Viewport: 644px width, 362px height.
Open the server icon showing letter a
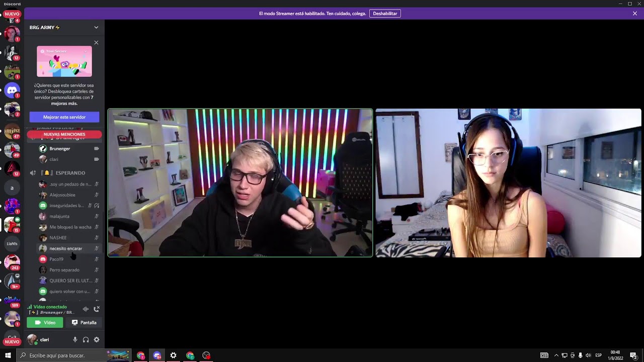[12, 188]
